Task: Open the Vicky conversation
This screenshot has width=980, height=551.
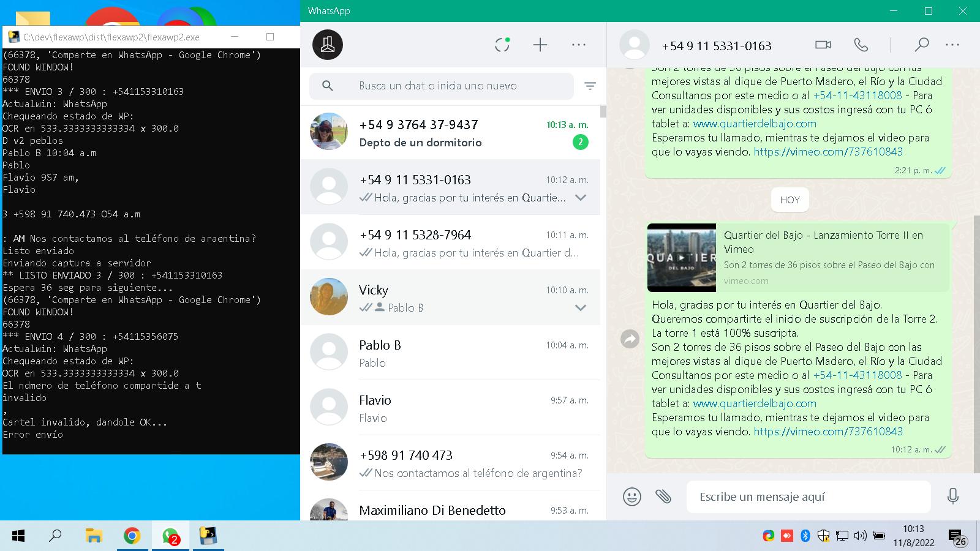Action: (450, 298)
